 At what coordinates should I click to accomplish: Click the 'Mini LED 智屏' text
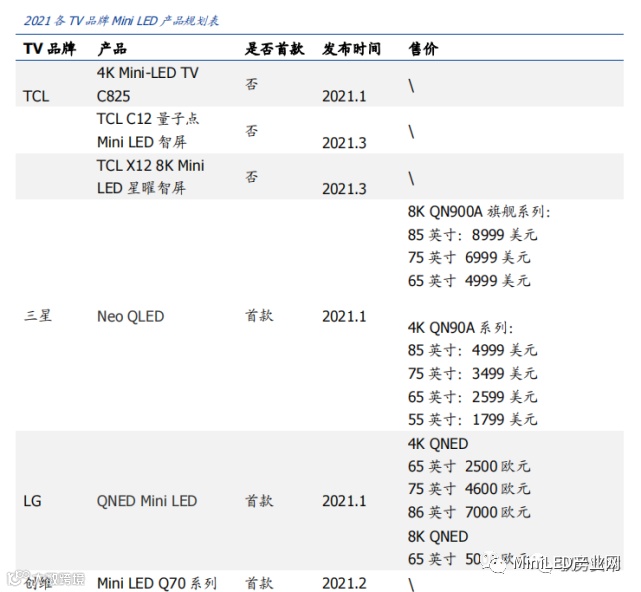142,142
